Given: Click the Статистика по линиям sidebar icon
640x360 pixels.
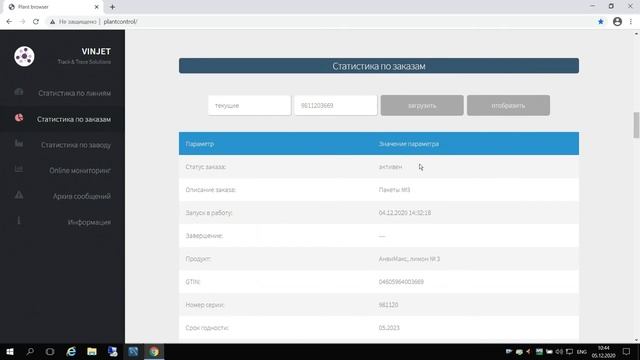Looking at the screenshot, I should [19, 92].
